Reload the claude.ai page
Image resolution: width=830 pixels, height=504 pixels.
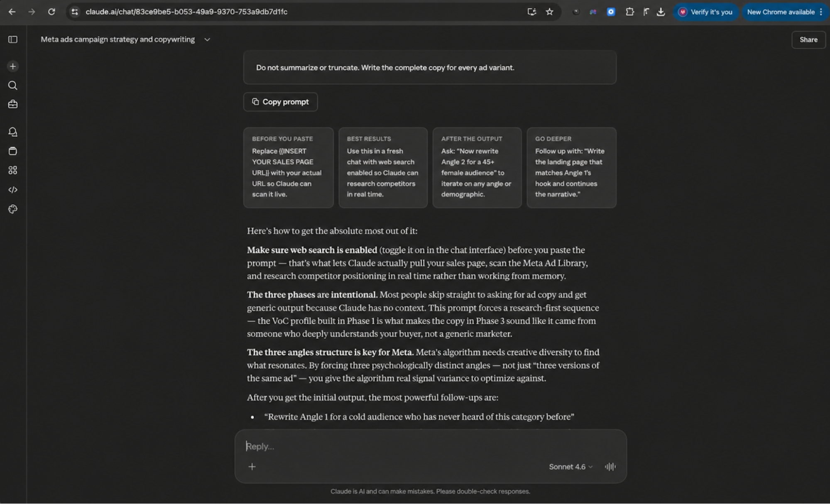pyautogui.click(x=51, y=12)
